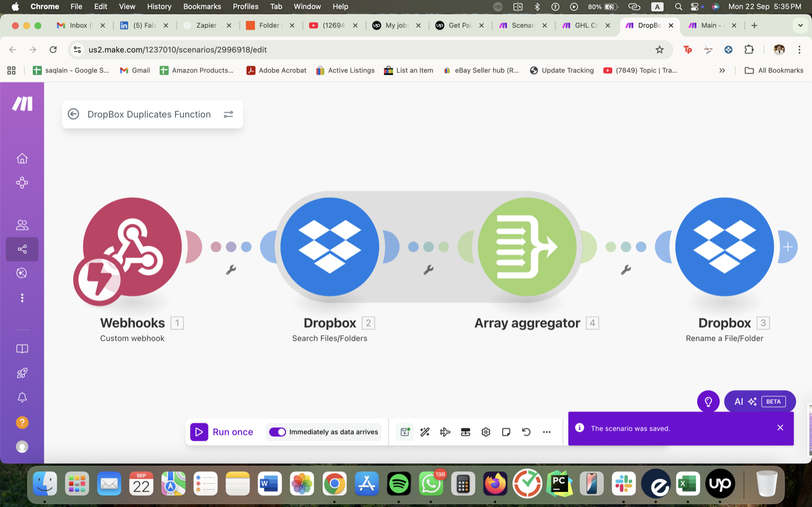This screenshot has height=507, width=812.
Task: Open All Bookmarks folder
Action: pos(774,70)
